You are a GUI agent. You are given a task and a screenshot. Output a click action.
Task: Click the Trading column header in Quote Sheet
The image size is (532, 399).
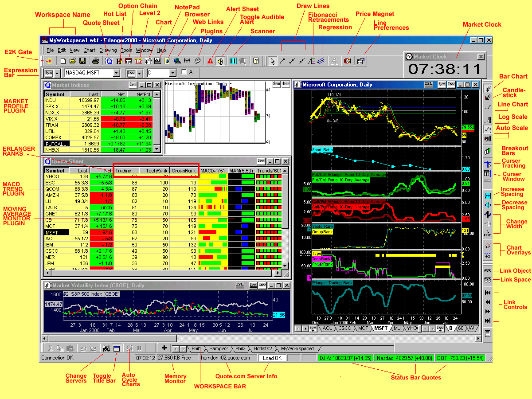126,170
